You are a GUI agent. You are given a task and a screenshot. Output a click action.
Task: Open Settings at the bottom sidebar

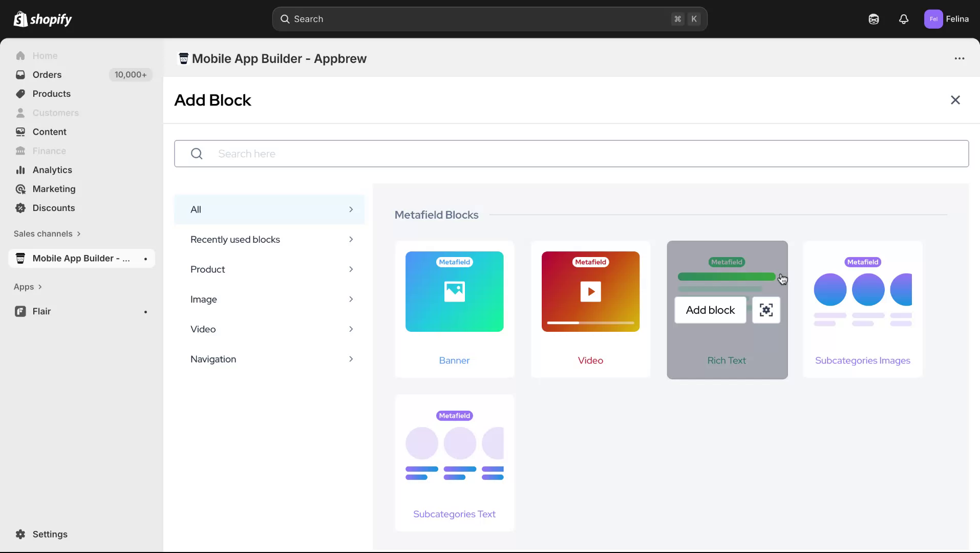(49, 534)
